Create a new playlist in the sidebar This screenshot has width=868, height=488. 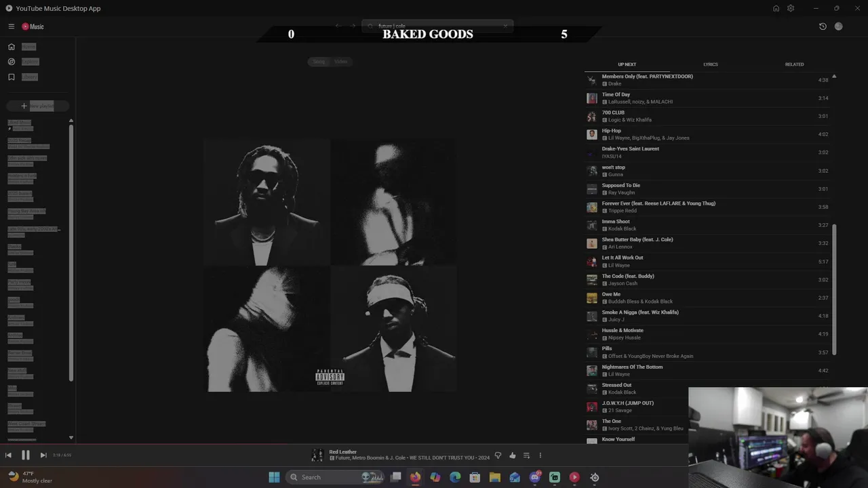click(x=37, y=106)
